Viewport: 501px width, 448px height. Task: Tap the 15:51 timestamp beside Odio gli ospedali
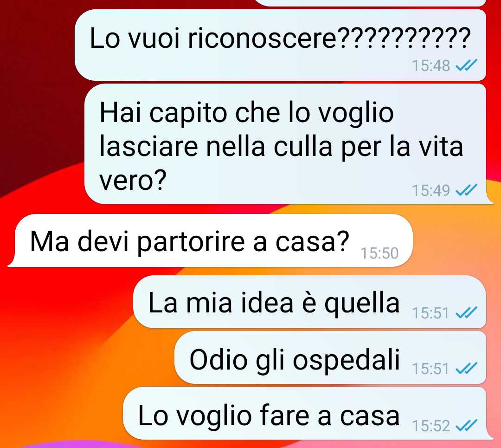pos(430,369)
